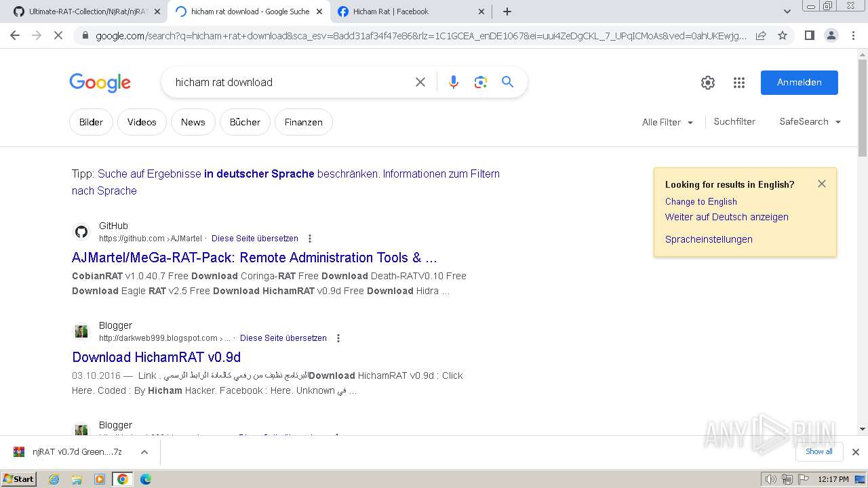The width and height of the screenshot is (868, 488).
Task: Stop loading the page
Action: click(x=58, y=35)
